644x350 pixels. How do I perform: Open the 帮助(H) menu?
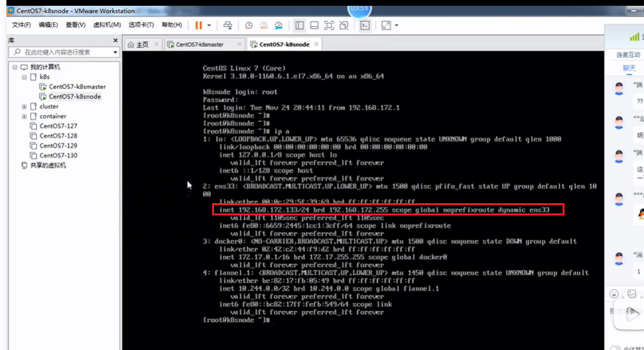pos(172,25)
